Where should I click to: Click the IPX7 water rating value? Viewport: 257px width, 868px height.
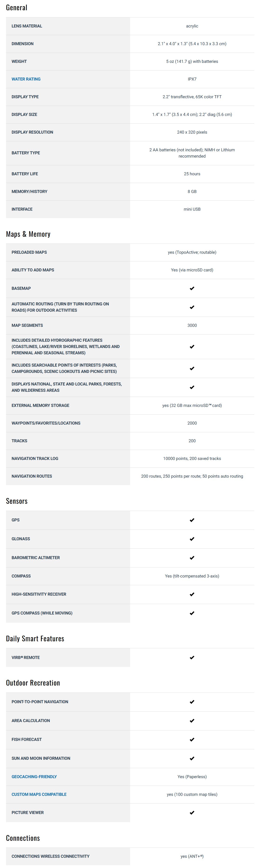[x=192, y=79]
